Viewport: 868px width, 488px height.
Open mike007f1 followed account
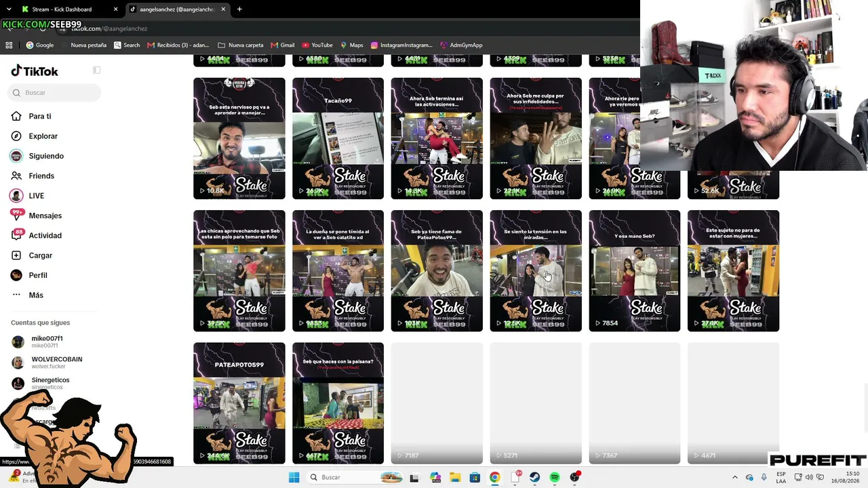click(x=47, y=342)
